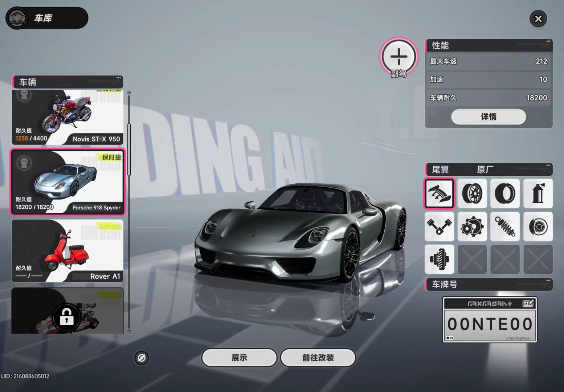Click the 车辆耐久 18200 row
The image size is (564, 392).
coord(489,98)
